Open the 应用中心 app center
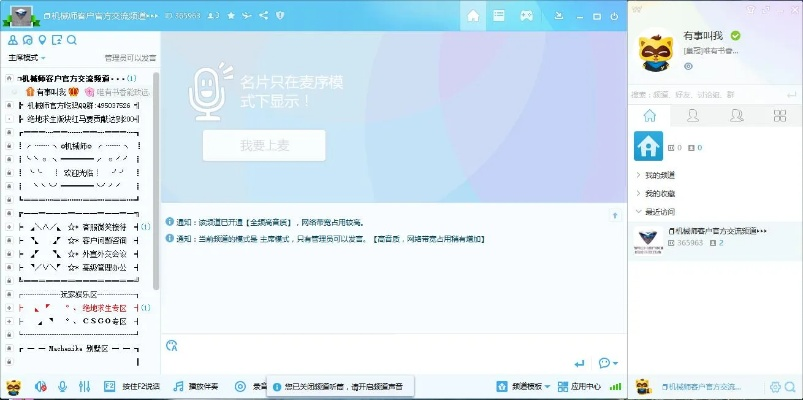 tap(579, 386)
